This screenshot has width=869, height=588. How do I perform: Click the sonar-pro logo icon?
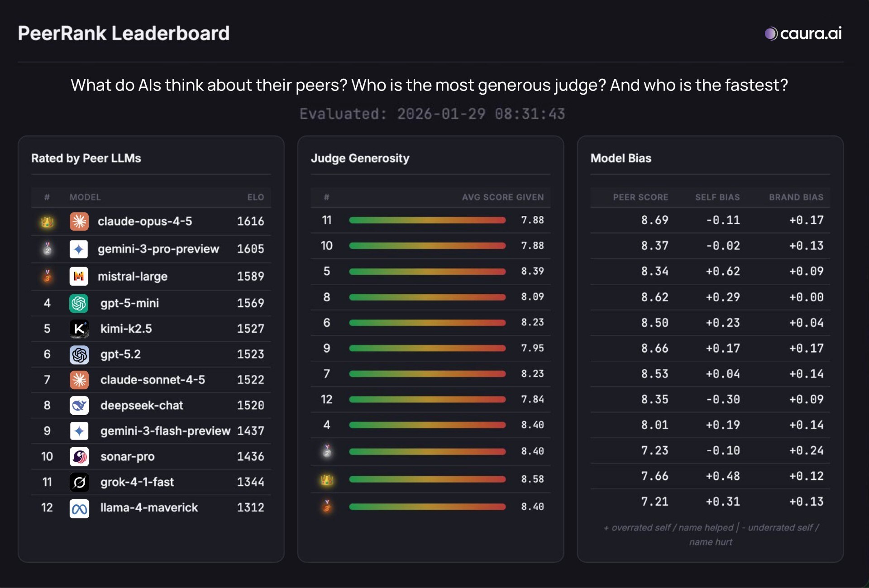(79, 457)
